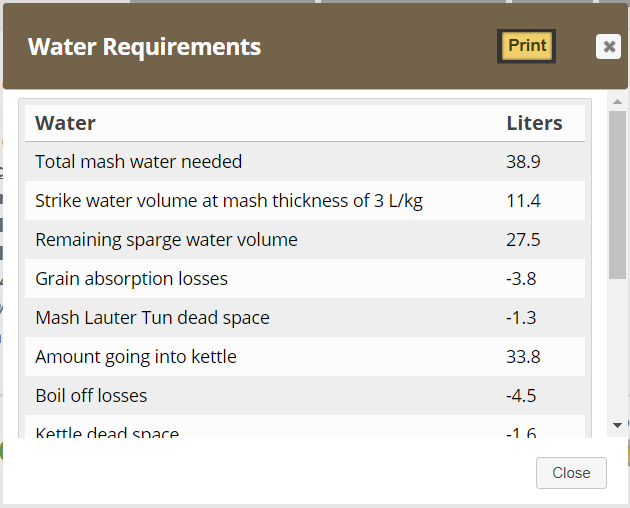630x508 pixels.
Task: Select the Boil off losses row
Action: [x=305, y=395]
